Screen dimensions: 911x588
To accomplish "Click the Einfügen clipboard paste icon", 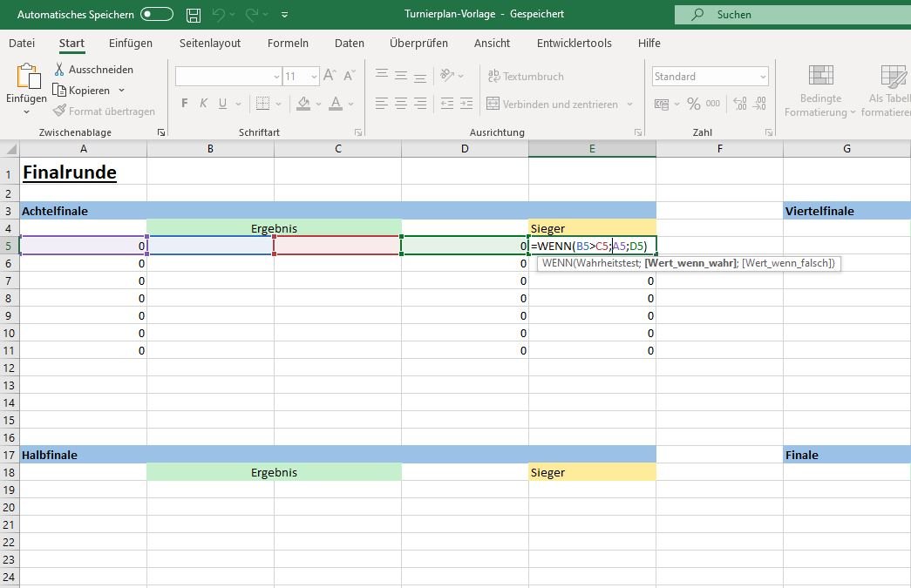I will [26, 78].
